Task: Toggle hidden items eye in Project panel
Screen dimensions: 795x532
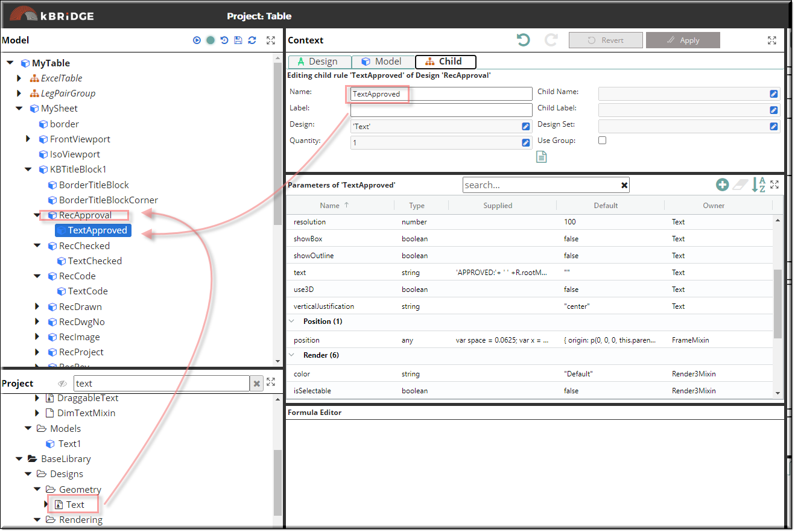Action: tap(62, 384)
